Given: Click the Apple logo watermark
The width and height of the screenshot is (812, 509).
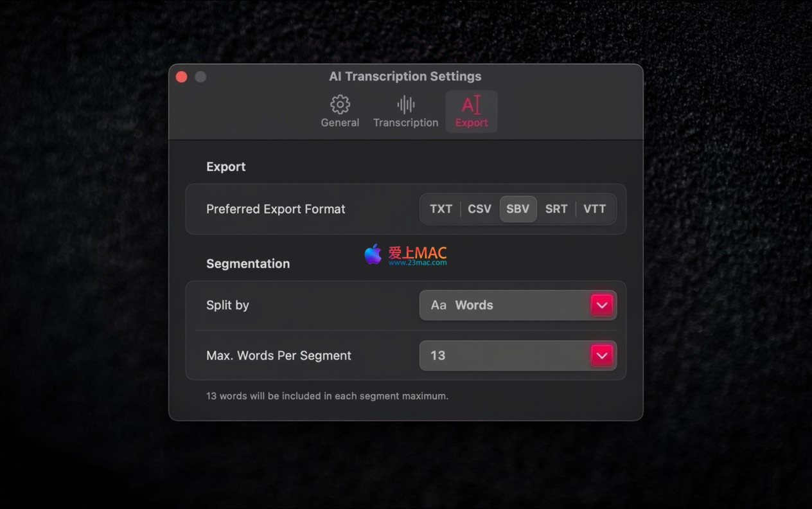Looking at the screenshot, I should pyautogui.click(x=373, y=254).
